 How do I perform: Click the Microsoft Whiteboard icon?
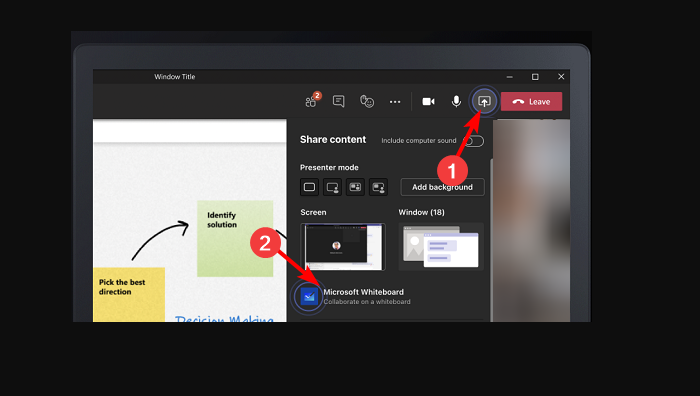pos(309,296)
